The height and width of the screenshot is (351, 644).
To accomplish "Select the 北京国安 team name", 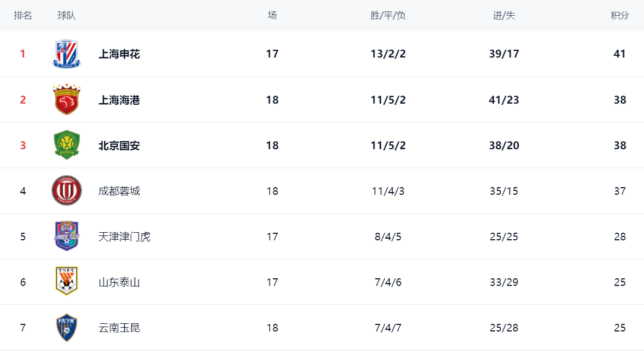I will click(x=119, y=145).
